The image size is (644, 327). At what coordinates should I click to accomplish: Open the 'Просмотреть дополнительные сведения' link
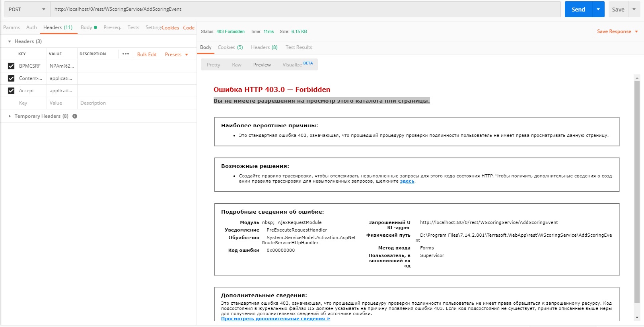(276, 319)
